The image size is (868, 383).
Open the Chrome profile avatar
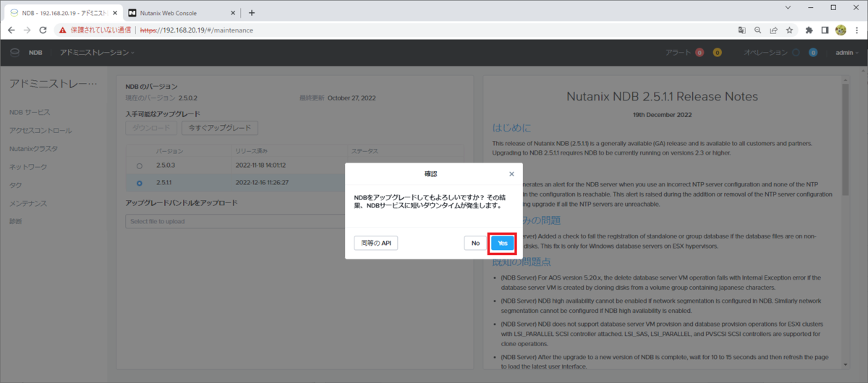click(841, 30)
